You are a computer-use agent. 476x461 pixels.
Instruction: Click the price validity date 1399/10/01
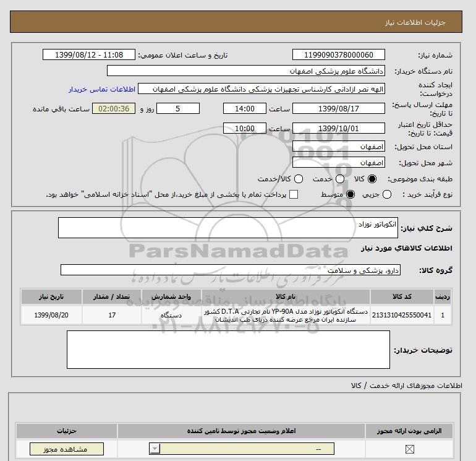point(339,128)
